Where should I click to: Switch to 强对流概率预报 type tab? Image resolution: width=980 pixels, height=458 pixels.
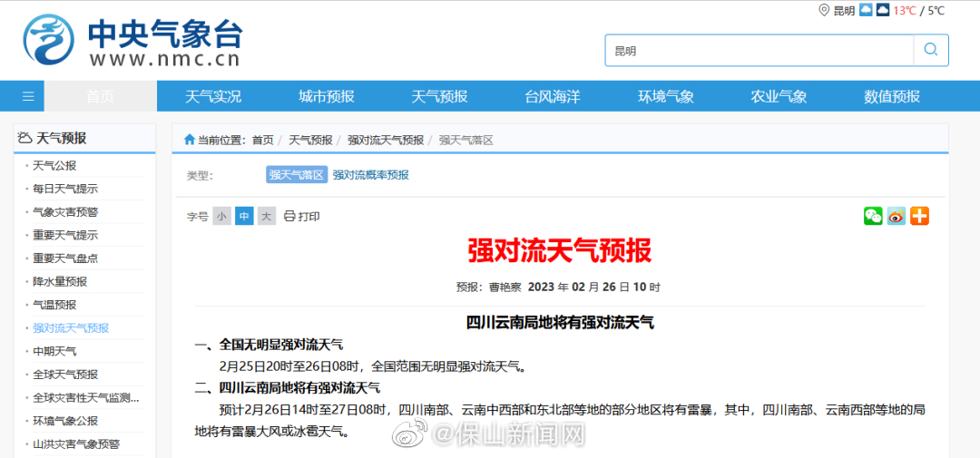pyautogui.click(x=370, y=175)
